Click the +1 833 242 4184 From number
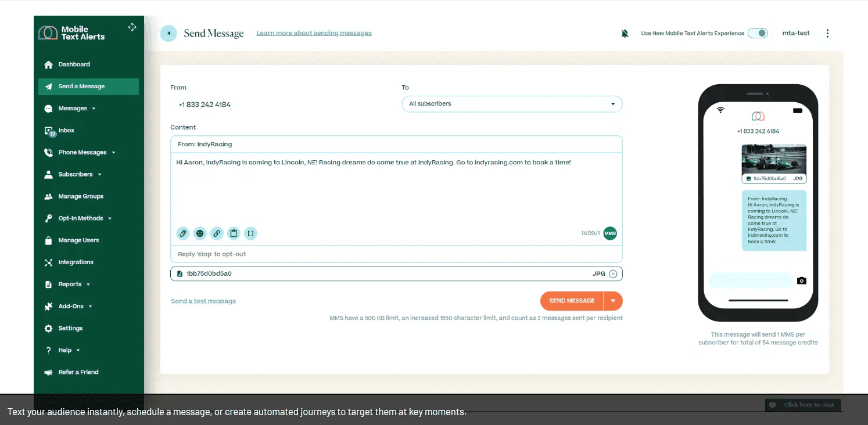This screenshot has height=425, width=868. (205, 105)
